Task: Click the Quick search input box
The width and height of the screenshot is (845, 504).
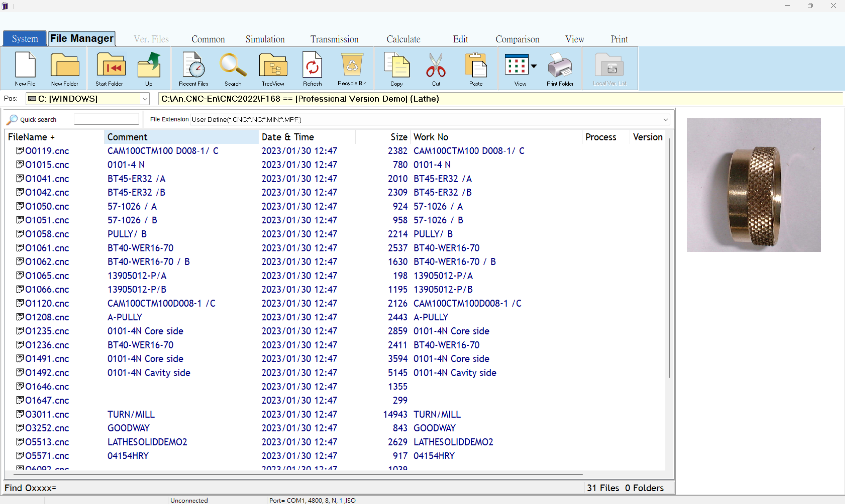Action: tap(106, 119)
